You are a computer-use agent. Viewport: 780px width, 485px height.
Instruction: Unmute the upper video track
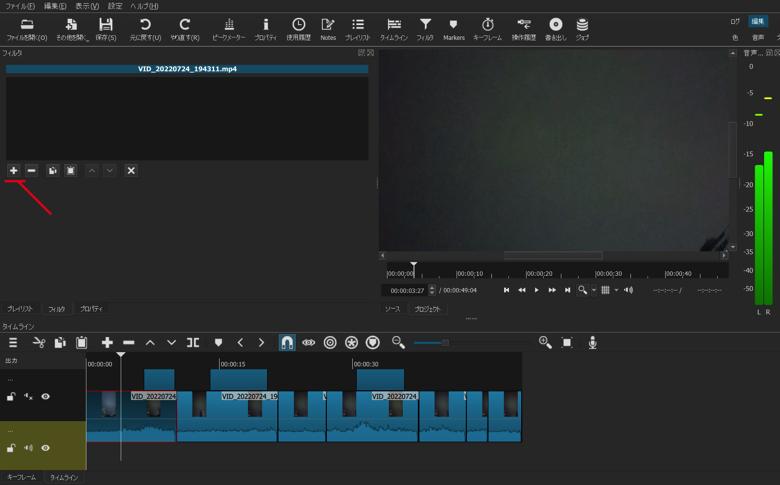click(x=28, y=396)
